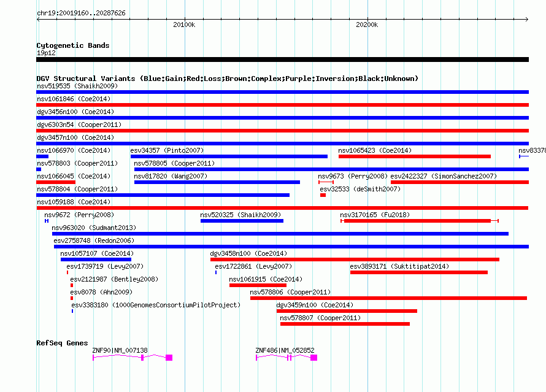Click the nsv578803 (Cooper2011) label
Screen dimensions: 546x392
tap(77, 163)
